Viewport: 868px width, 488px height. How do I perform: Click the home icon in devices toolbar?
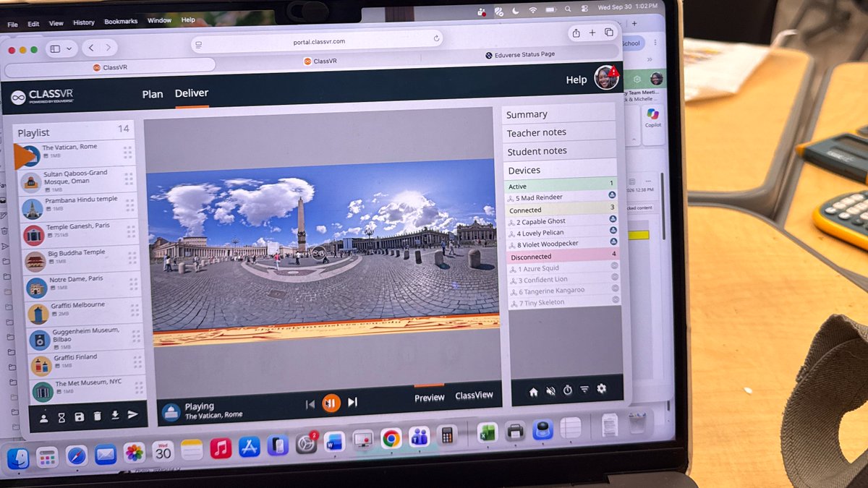point(534,392)
